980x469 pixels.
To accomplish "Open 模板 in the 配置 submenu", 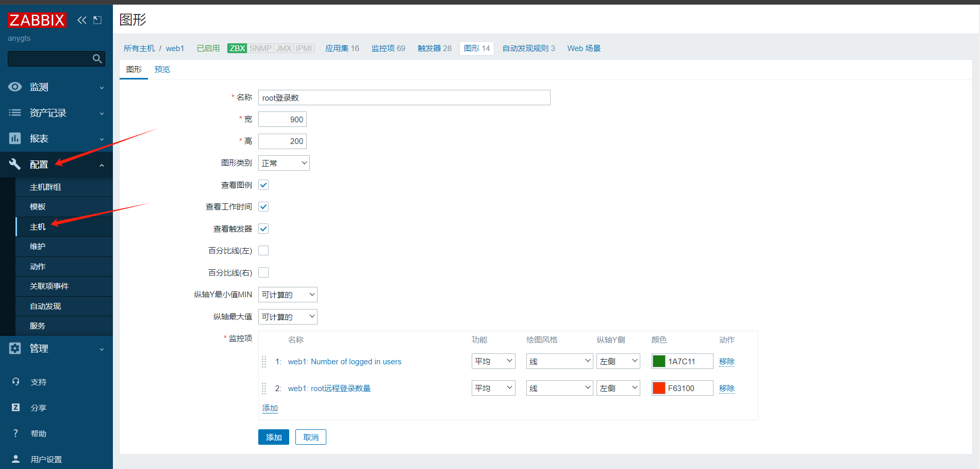I will point(38,207).
